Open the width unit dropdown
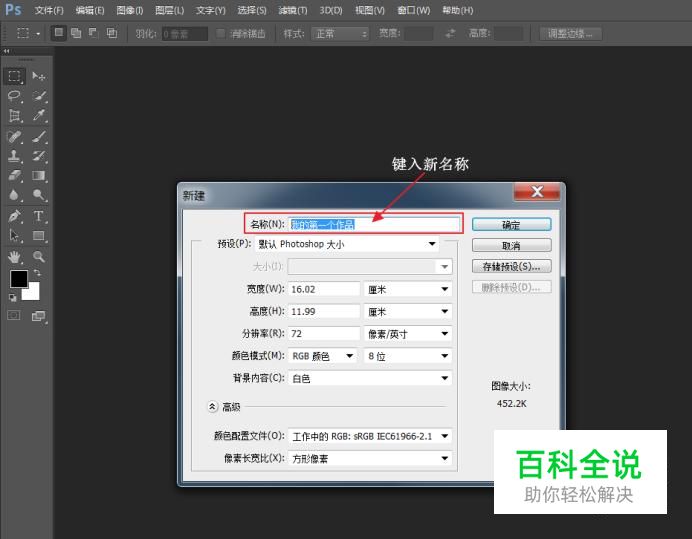Image resolution: width=692 pixels, height=539 pixels. 407,289
